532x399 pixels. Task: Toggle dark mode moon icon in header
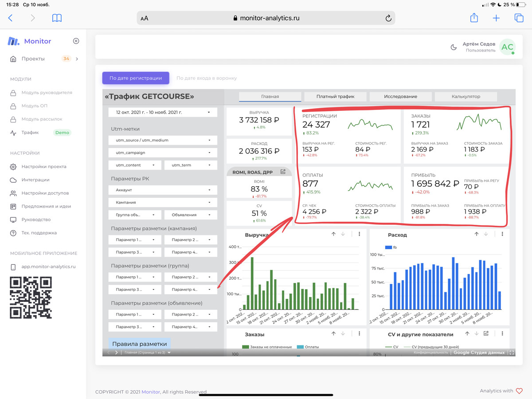(454, 47)
